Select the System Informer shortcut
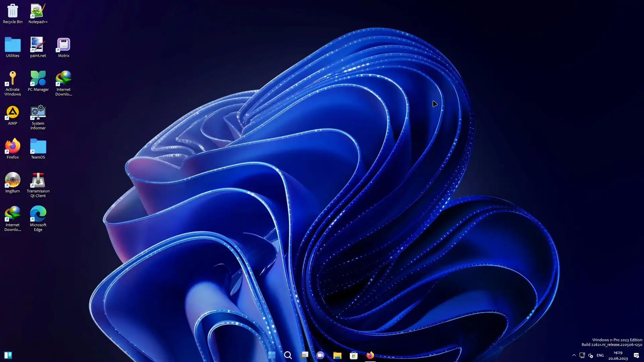This screenshot has width=644, height=362. [38, 113]
